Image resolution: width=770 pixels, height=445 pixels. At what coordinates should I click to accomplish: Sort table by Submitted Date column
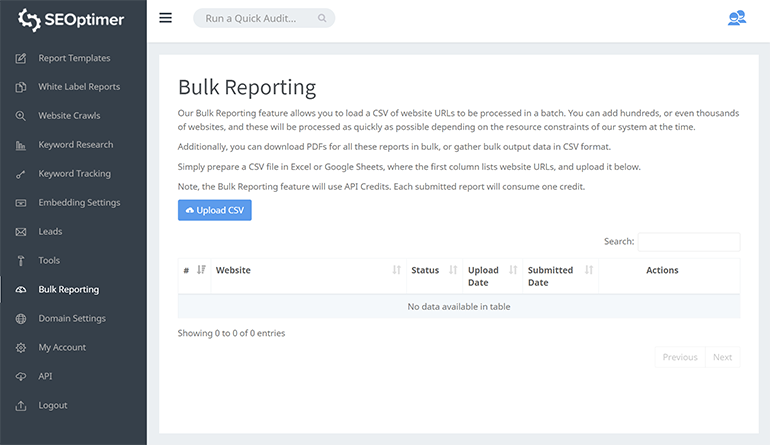tap(557, 276)
